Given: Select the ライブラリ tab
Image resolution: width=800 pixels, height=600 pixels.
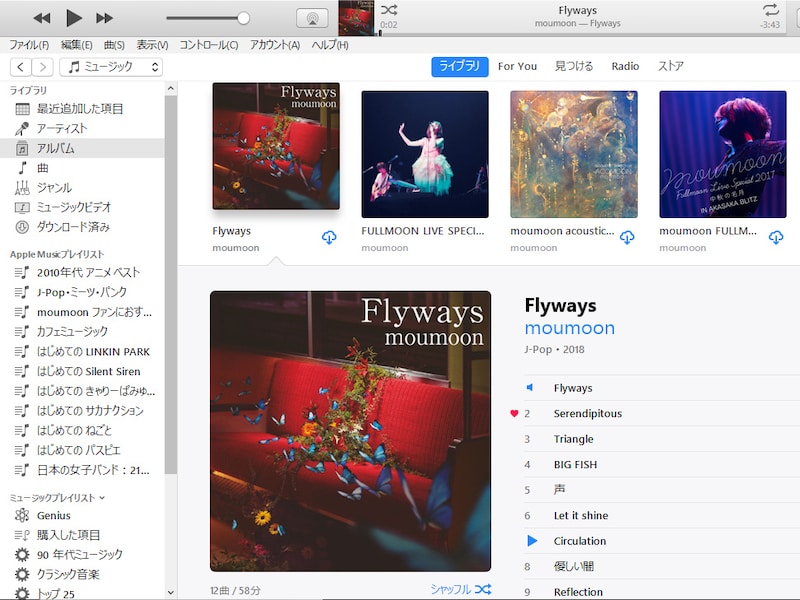Looking at the screenshot, I should point(460,66).
